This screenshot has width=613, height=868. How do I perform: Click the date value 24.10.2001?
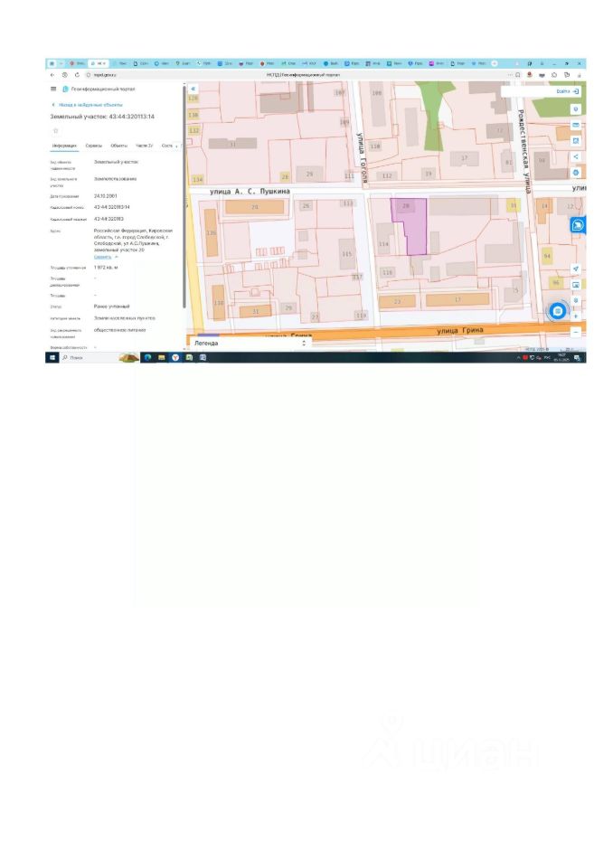tap(105, 196)
